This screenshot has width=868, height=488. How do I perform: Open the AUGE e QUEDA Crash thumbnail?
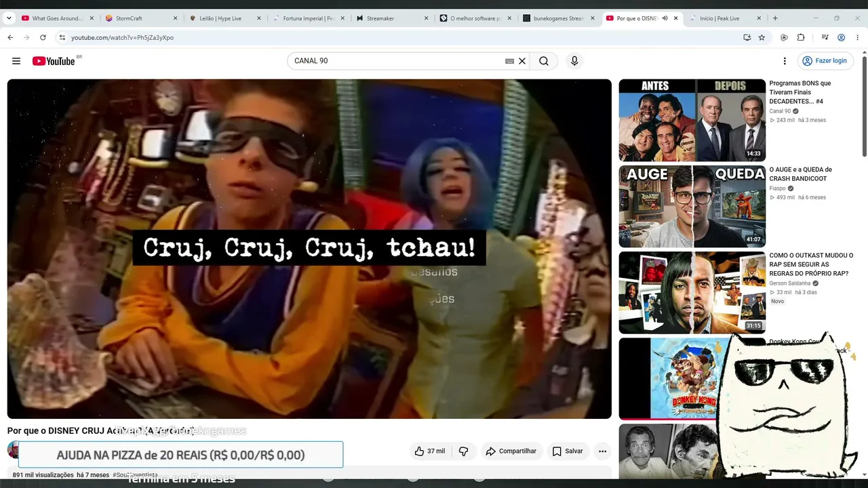coord(692,206)
